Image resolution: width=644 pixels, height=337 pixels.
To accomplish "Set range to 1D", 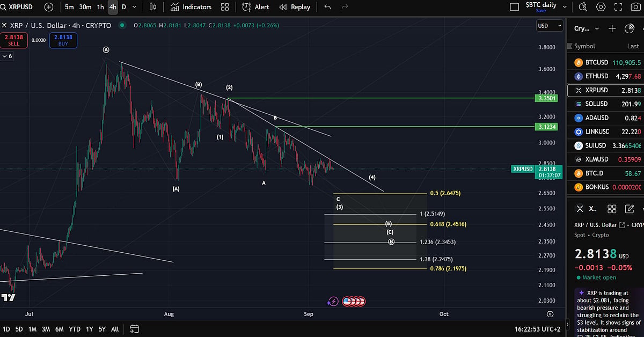I will tap(6, 329).
